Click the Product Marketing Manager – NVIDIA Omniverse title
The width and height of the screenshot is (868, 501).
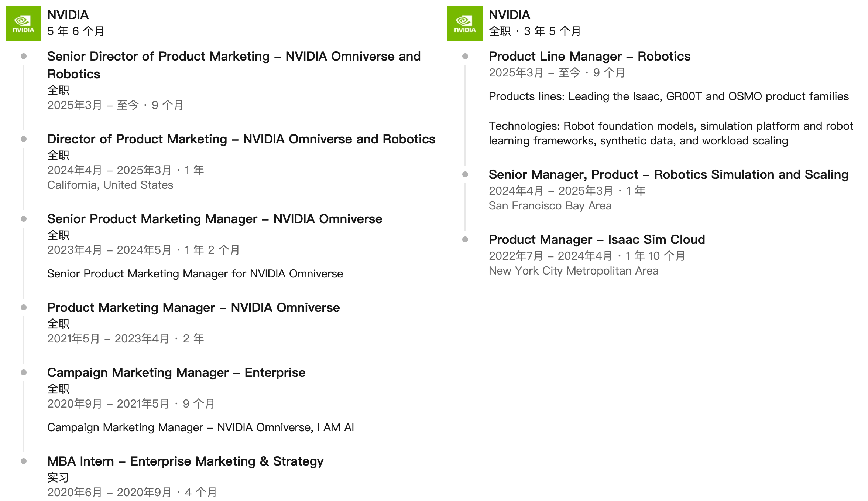(193, 308)
